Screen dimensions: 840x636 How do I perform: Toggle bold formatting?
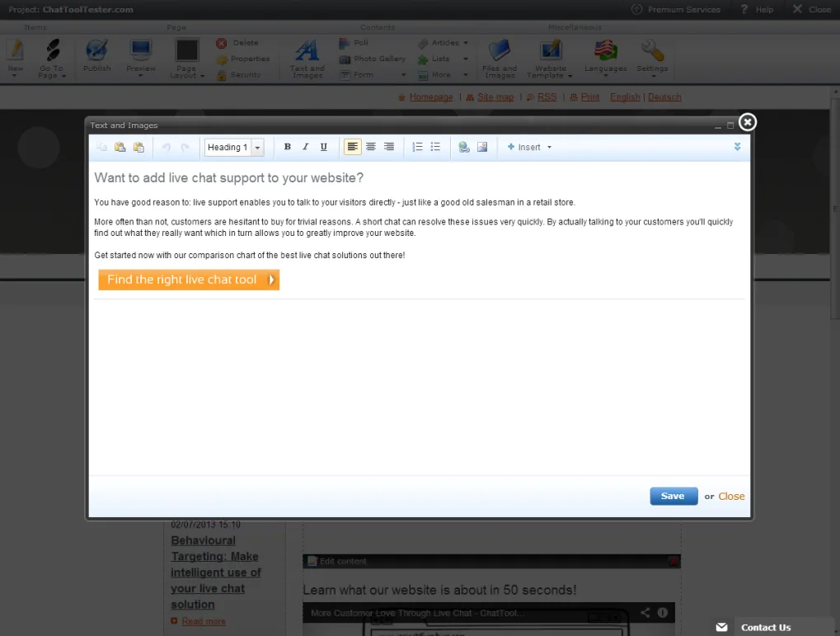[x=287, y=146]
